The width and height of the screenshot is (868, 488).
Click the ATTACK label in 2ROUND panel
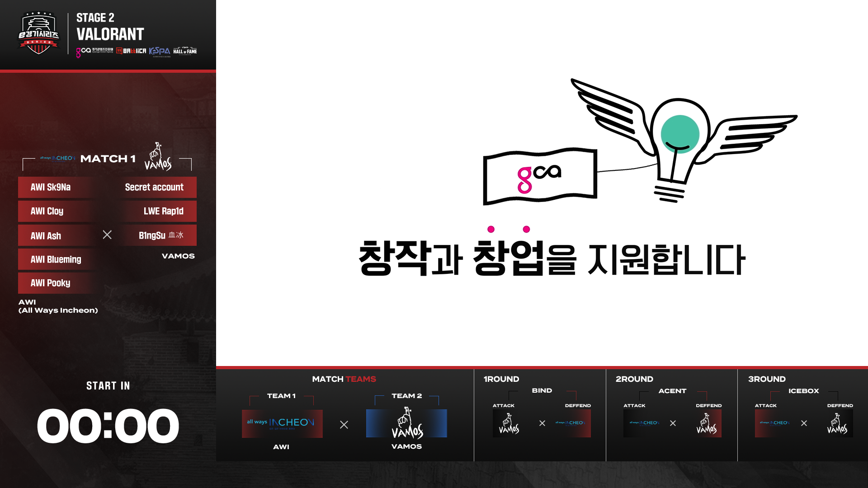coord(634,406)
